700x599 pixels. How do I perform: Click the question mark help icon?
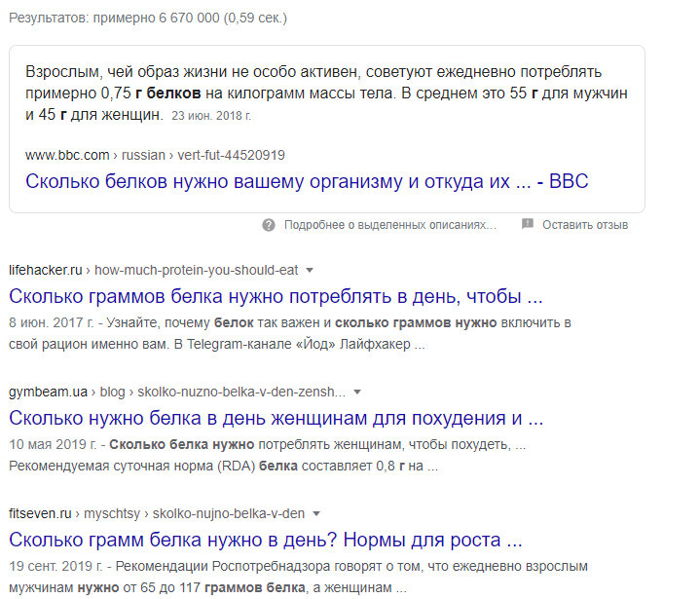269,225
